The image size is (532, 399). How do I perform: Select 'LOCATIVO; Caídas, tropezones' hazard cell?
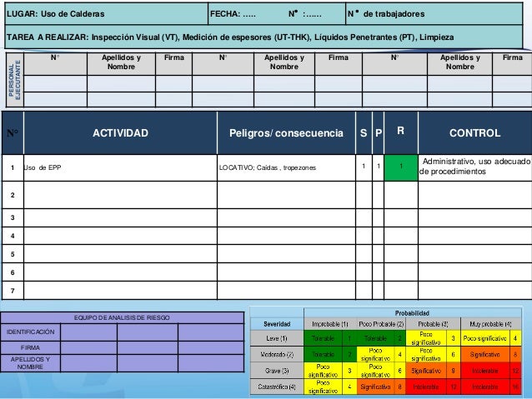(x=286, y=167)
